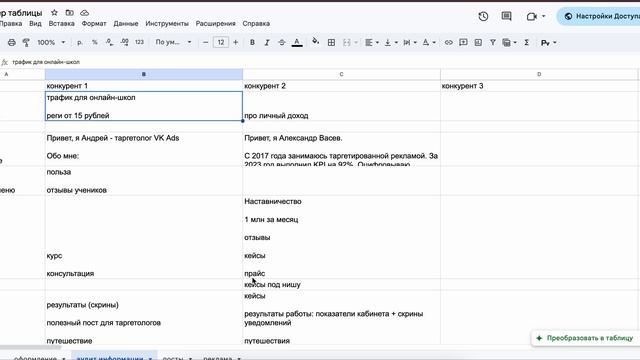Increase font size with plus button
The height and width of the screenshot is (360, 640).
(236, 42)
